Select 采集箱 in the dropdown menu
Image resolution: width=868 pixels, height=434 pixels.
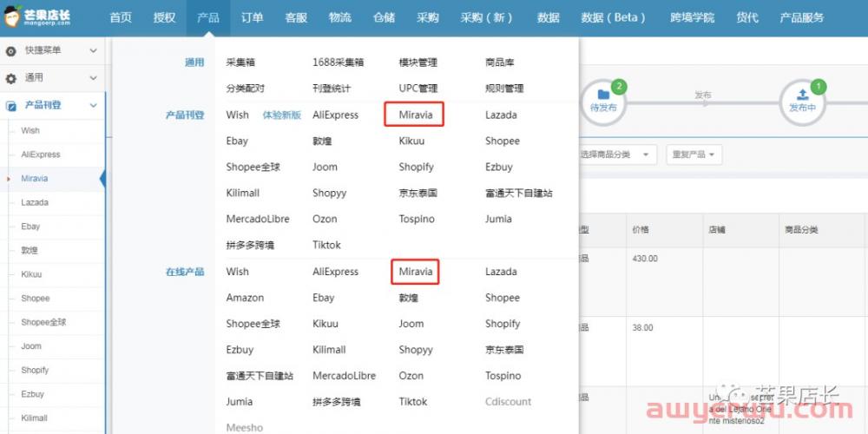pos(240,62)
